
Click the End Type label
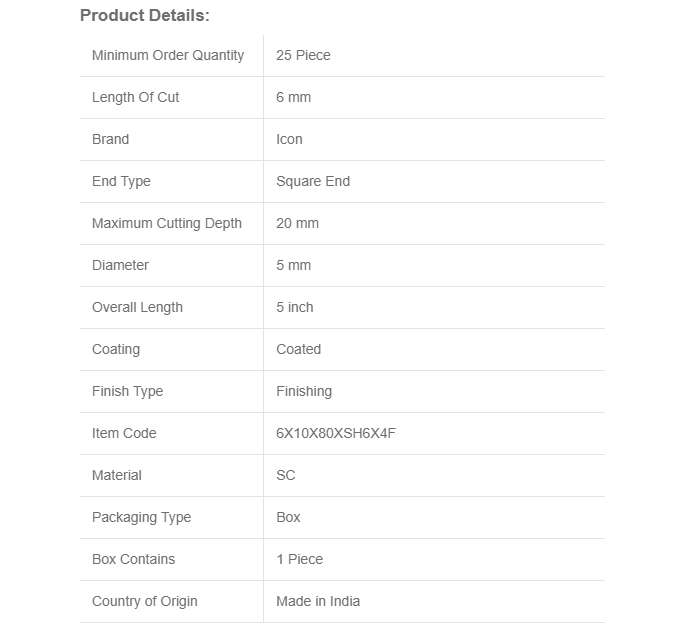pyautogui.click(x=121, y=182)
